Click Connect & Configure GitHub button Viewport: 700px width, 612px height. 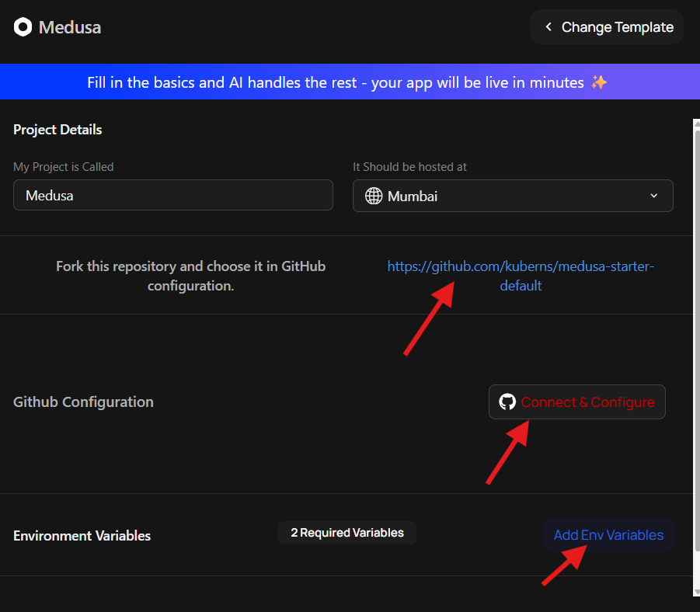pos(576,402)
